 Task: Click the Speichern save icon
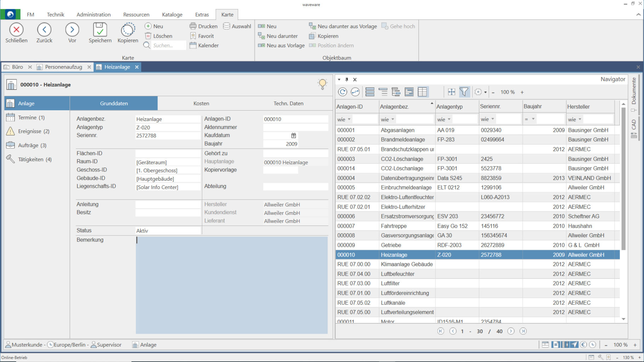(x=100, y=30)
